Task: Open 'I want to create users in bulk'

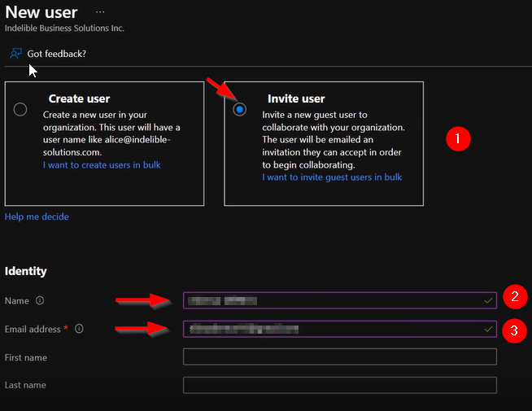Action: point(102,165)
